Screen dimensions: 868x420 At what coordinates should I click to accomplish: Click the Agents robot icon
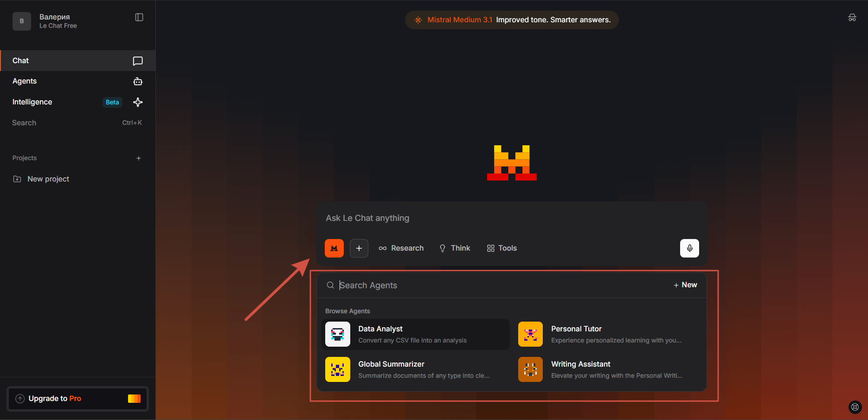tap(138, 81)
